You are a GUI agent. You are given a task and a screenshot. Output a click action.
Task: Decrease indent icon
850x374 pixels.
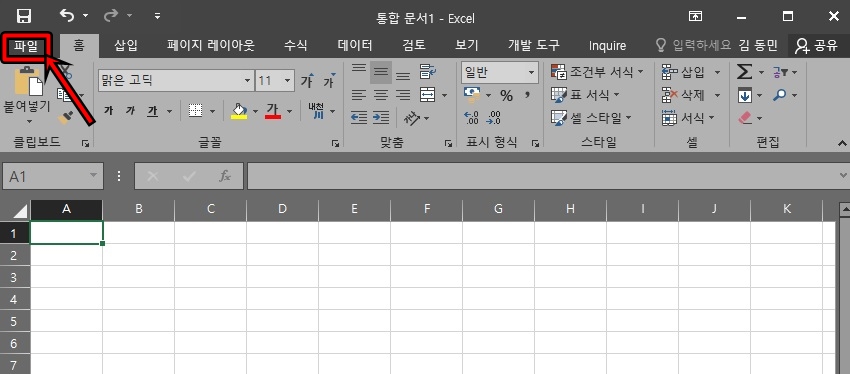click(359, 117)
